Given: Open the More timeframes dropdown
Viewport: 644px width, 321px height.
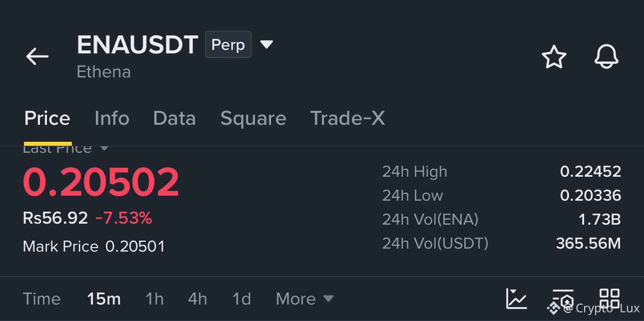Looking at the screenshot, I should (x=305, y=299).
